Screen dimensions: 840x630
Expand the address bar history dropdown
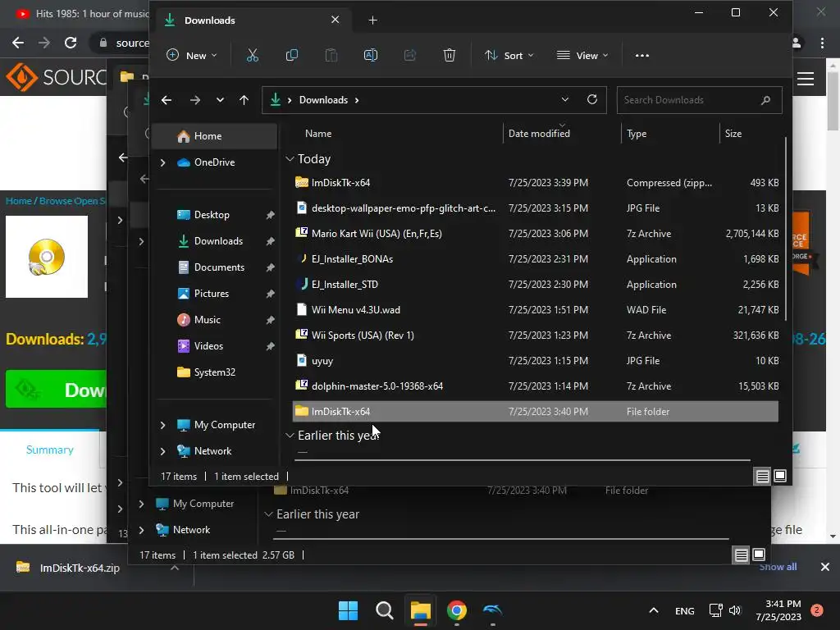[x=564, y=99]
